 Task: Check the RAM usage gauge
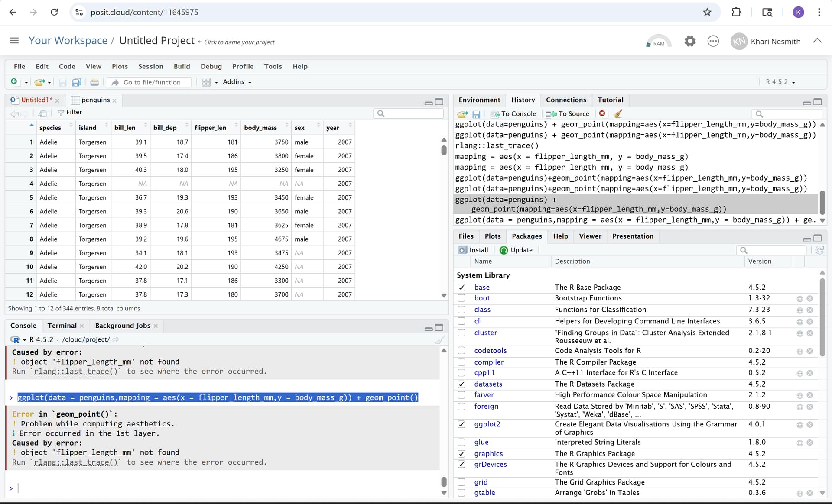[x=658, y=41]
